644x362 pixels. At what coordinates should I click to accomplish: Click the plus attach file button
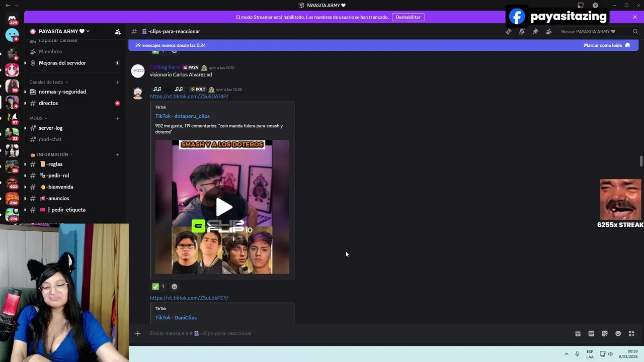(138, 333)
